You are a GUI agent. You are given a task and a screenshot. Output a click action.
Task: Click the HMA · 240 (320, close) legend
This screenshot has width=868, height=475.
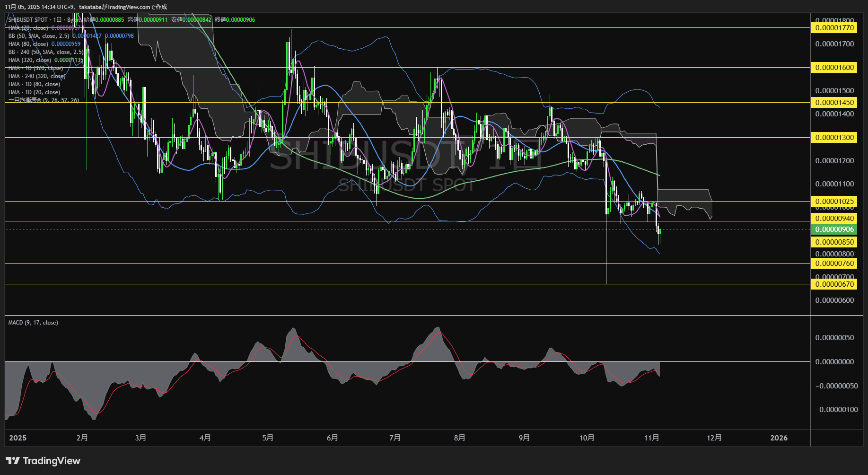coord(37,76)
